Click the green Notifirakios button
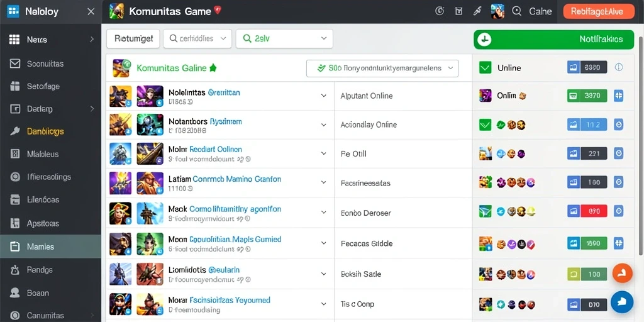Viewport: 644px width, 322px height. coord(553,40)
